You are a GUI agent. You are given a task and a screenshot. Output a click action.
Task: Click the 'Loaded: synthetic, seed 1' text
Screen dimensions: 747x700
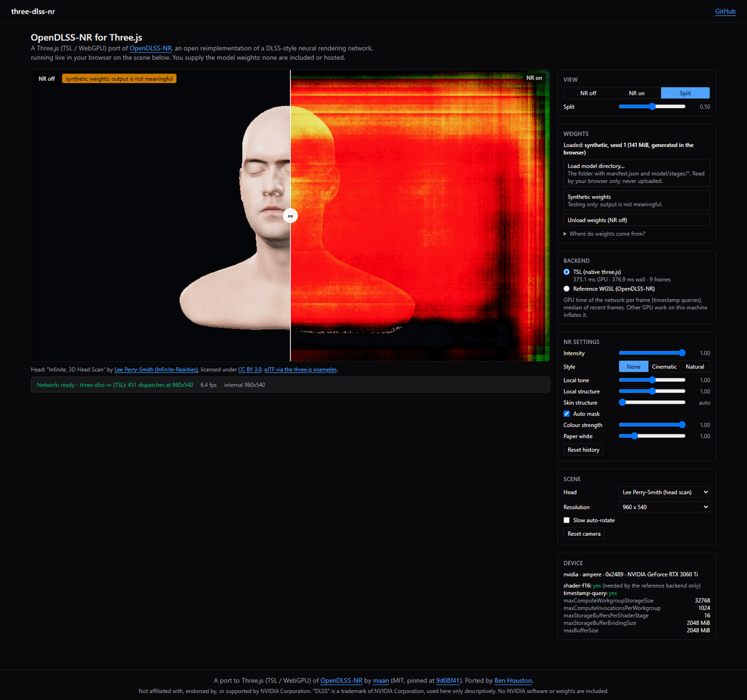click(x=628, y=149)
